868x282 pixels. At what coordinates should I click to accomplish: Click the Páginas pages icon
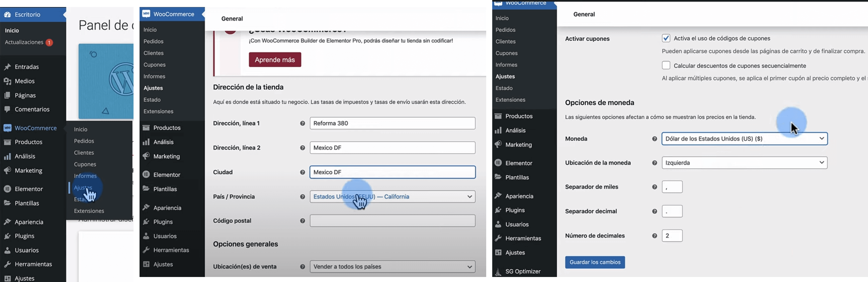[7, 95]
